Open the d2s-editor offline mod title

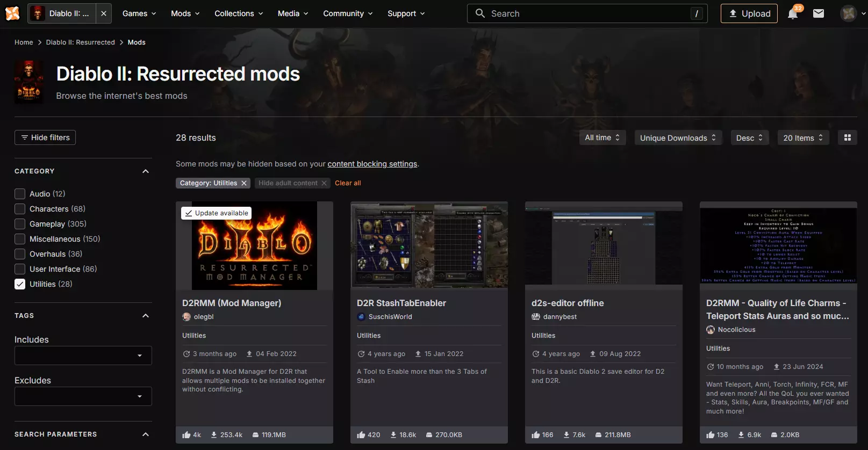(568, 303)
